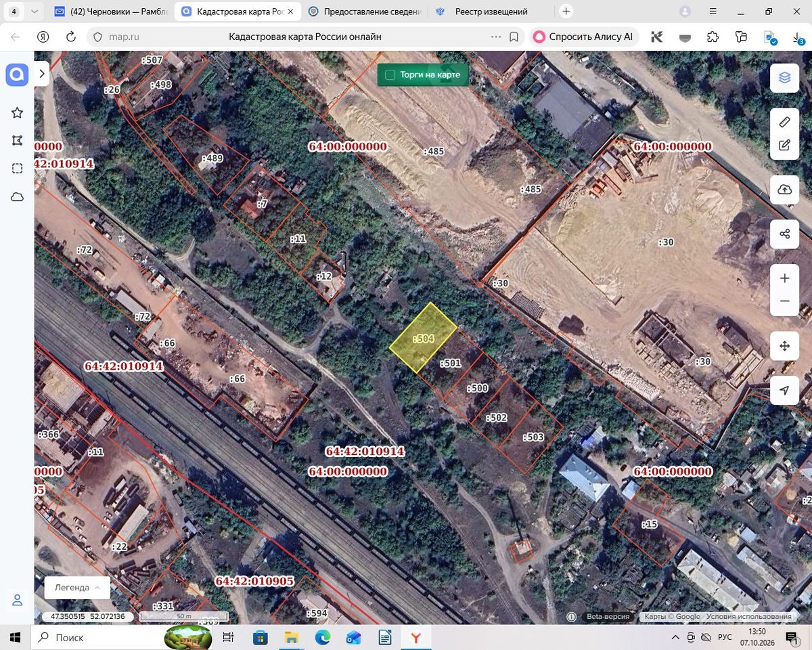Select the ruler measurement tool

(785, 123)
